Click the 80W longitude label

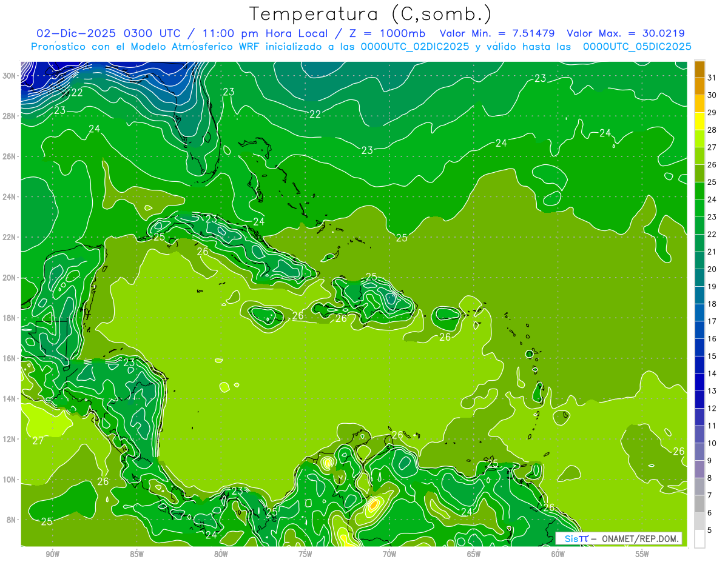pos(221,555)
